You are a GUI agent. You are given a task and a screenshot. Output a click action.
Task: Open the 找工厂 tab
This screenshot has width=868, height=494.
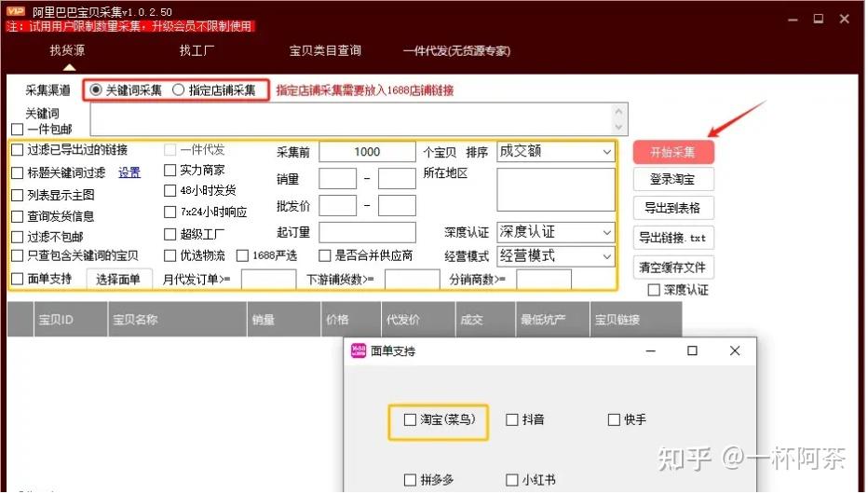tap(197, 50)
